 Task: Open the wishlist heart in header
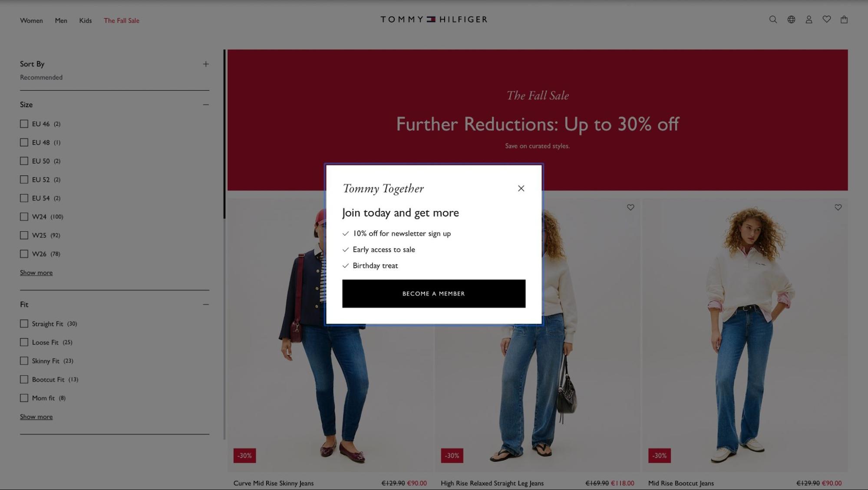pos(827,20)
